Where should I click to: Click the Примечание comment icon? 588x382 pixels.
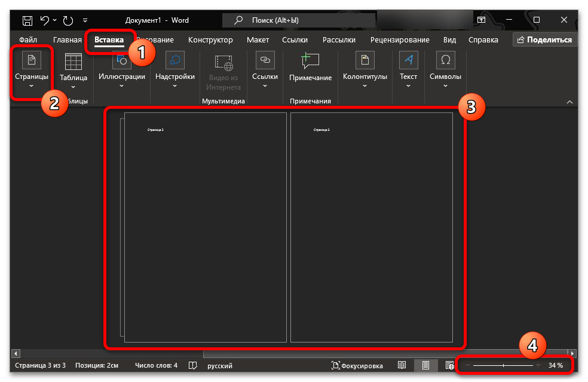click(310, 61)
